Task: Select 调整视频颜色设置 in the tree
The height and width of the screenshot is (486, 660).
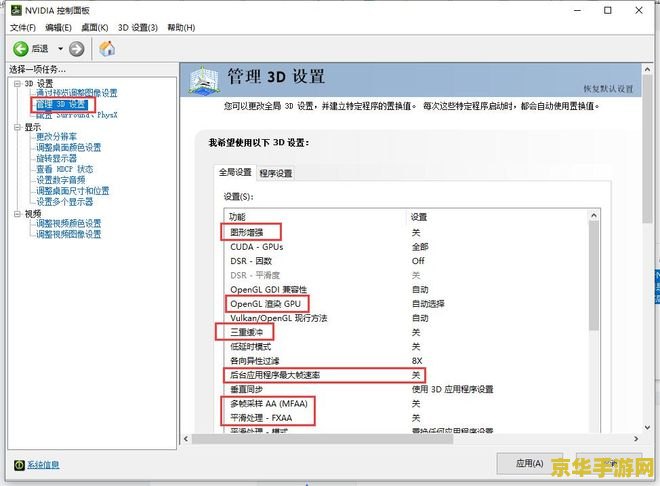Action: point(68,223)
